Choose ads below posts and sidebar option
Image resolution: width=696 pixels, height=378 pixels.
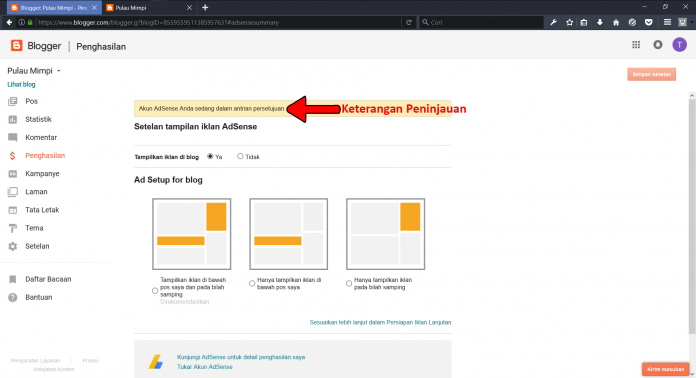pos(155,291)
